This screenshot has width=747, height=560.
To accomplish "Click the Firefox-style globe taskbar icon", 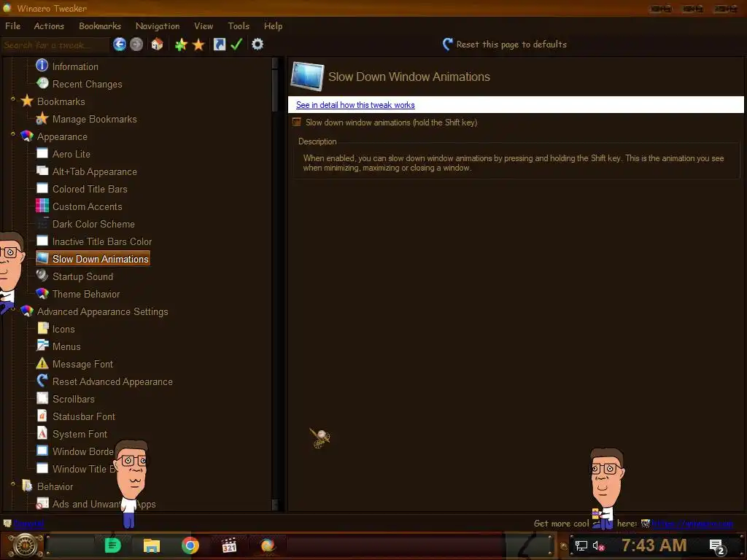I will point(268,545).
